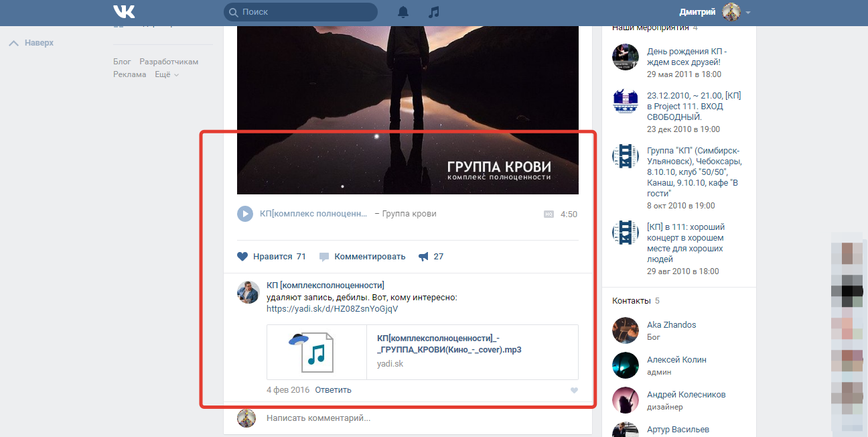Viewport: 868px width, 437px height.
Task: Click the HQ badge on the audio row
Action: tap(549, 214)
